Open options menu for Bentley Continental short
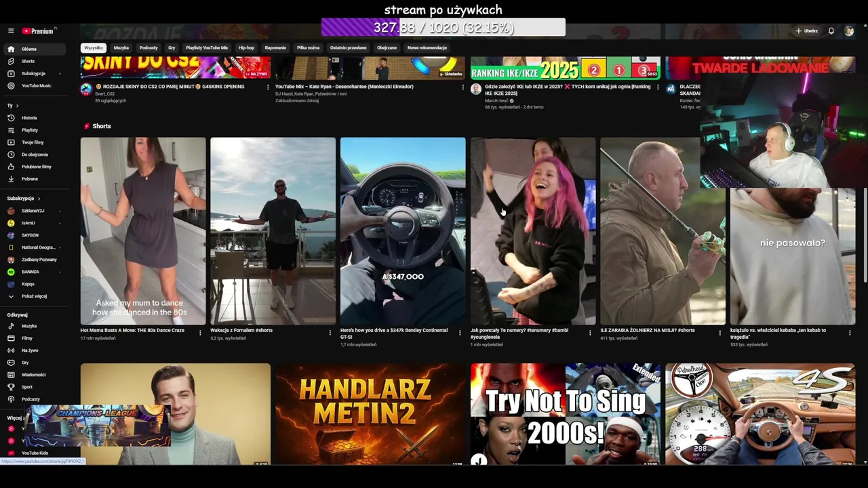Viewport: 868px width, 488px height. 460,333
